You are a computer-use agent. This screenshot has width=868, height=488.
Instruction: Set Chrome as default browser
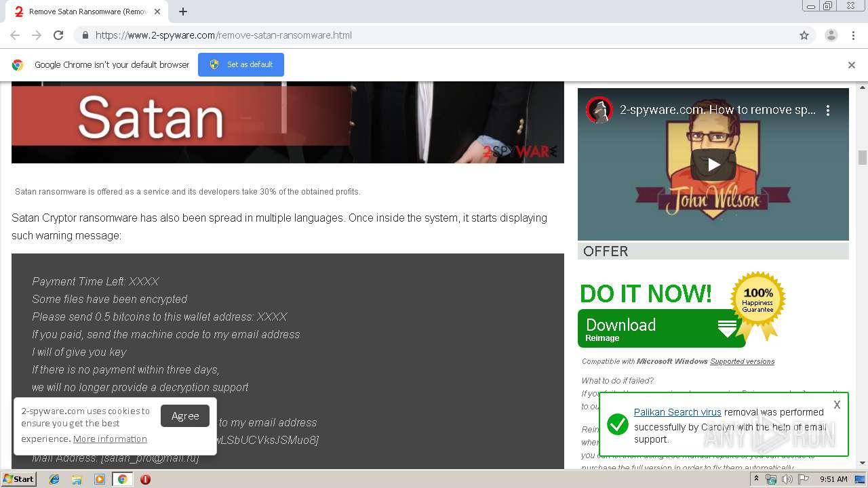coord(241,64)
